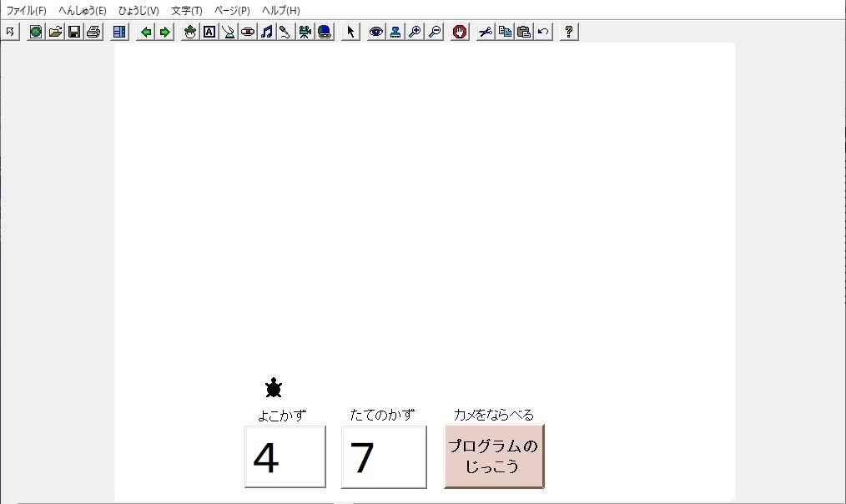Click the black turtle on the canvas
Viewport: 846px width, 504px height.
[x=274, y=388]
